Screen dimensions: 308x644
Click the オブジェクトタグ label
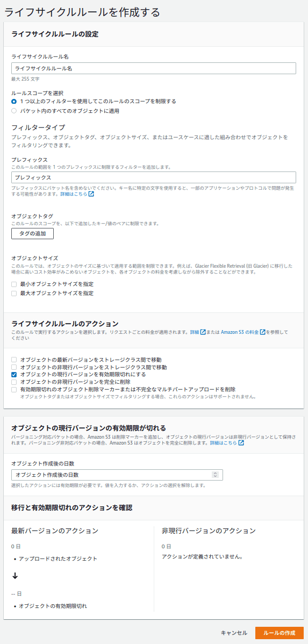pyautogui.click(x=32, y=216)
